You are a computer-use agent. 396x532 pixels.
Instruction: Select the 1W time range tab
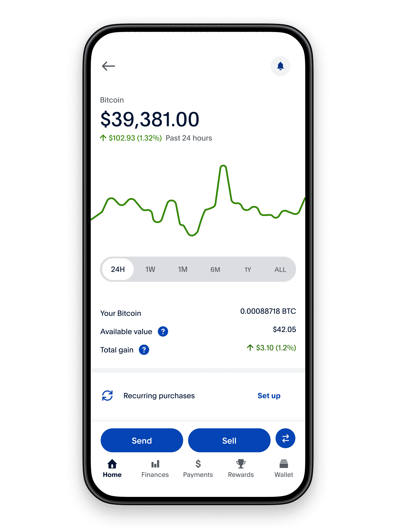pyautogui.click(x=151, y=270)
